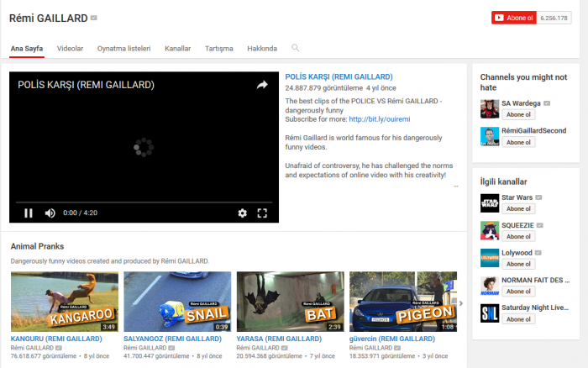Subscribe to Saturday Night Live channel
588x368 pixels.
[x=518, y=319]
